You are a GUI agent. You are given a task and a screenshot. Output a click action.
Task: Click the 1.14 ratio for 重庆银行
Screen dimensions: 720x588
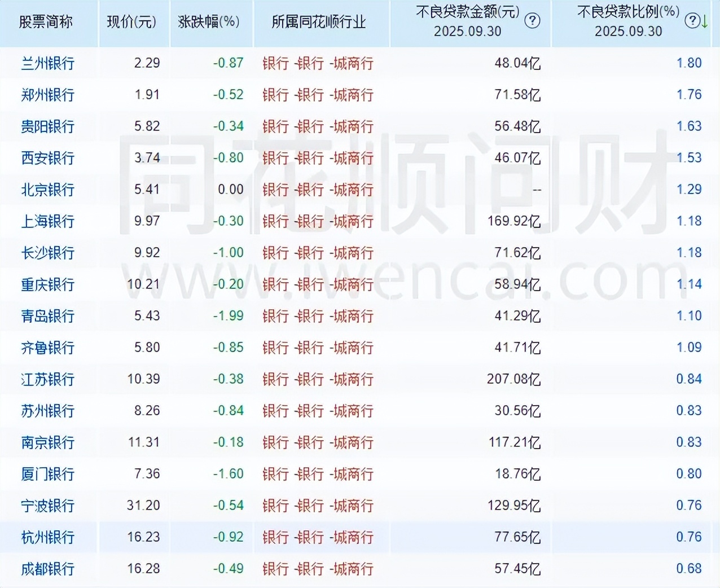click(689, 284)
